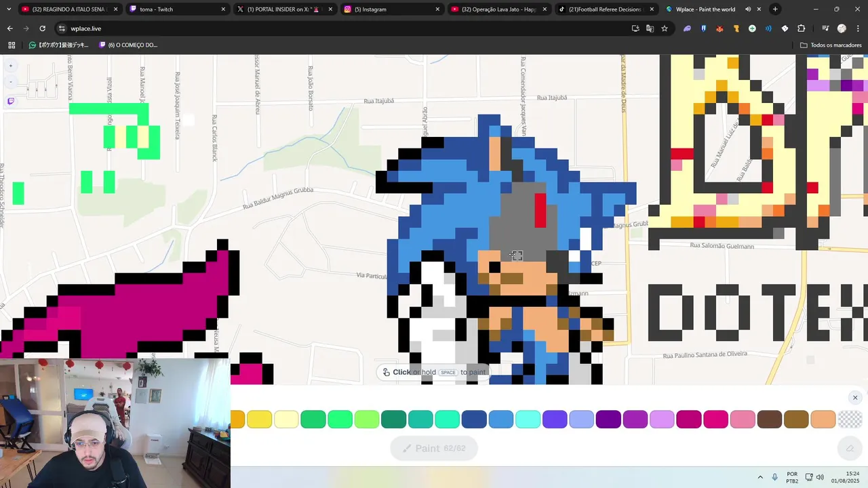Open O COMEÇO DO... bookmark

coord(128,45)
